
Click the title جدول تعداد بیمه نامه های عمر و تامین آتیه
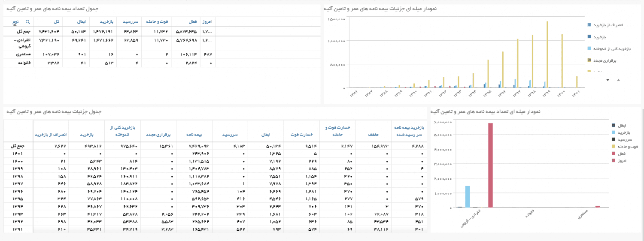(52, 9)
